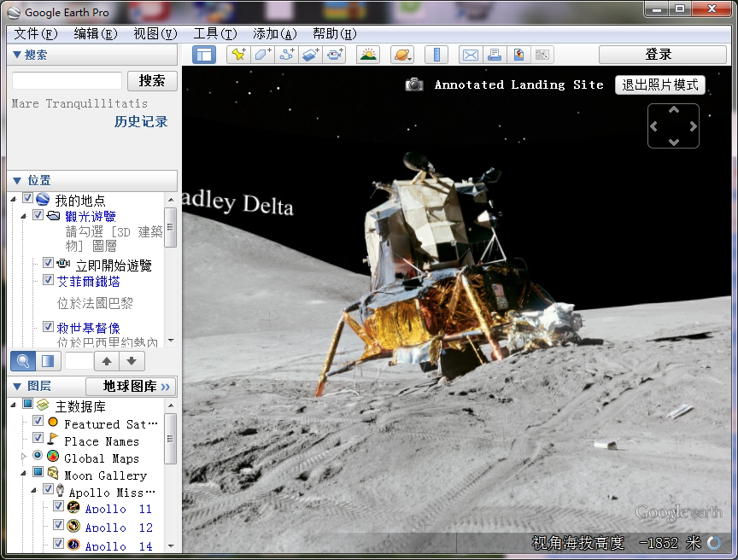
Task: Toggle Apollo 14 layer checkbox
Action: 58,544
